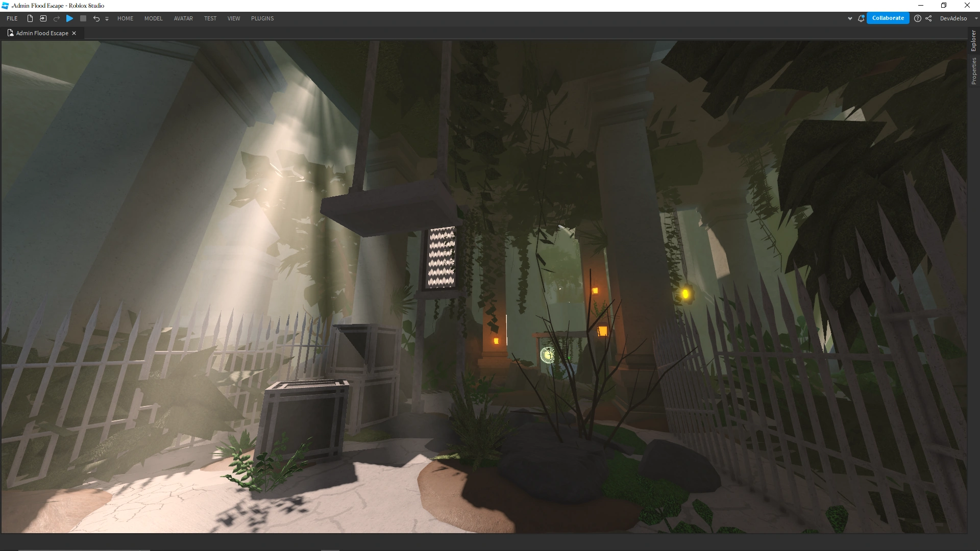Open the PLUGINS ribbon tab
Screen dimensions: 980x551
pos(262,18)
